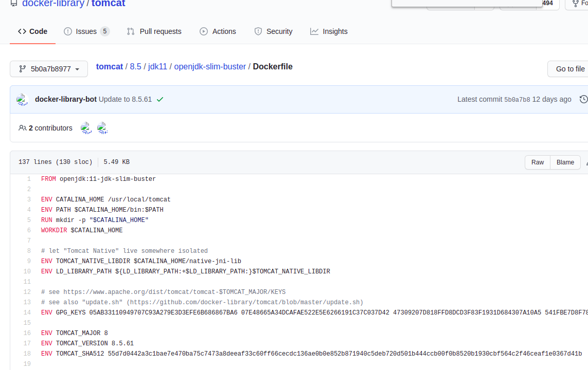This screenshot has height=370, width=588.
Task: Open the Update to 8.5.61 commit message
Action: (x=125, y=99)
